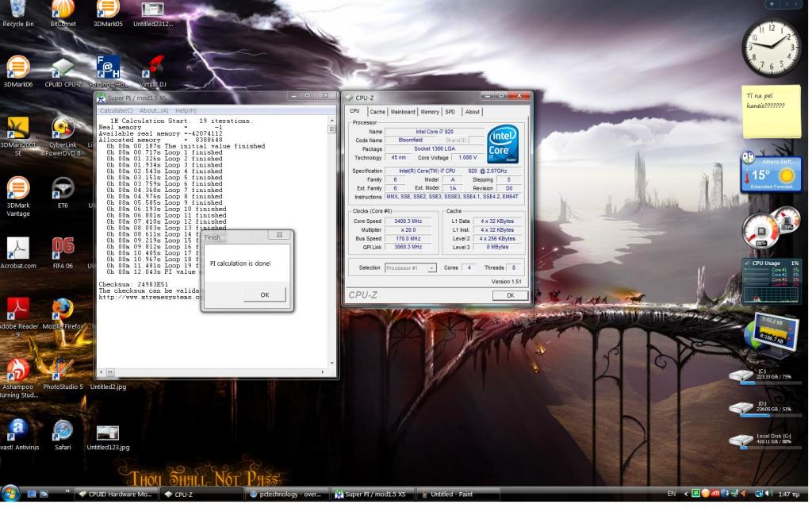Click the yellow sticky note gadget
This screenshot has width=812, height=508.
pyautogui.click(x=772, y=111)
